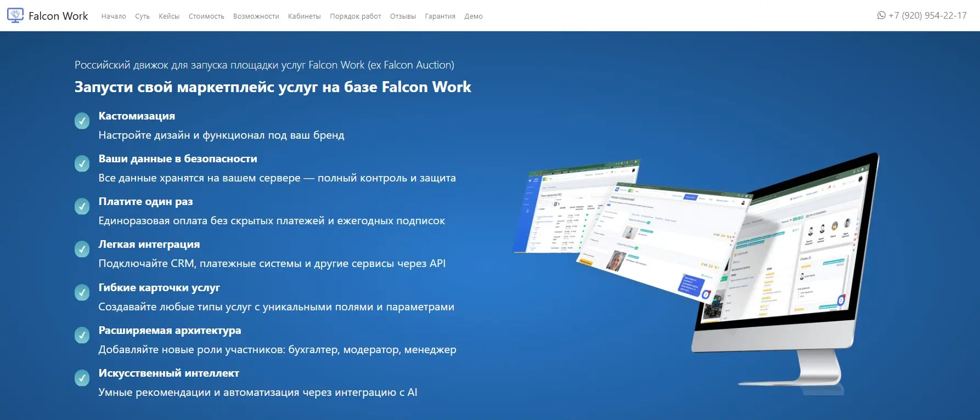Click text Умные рекомендации и автоматизация
The image size is (980, 420).
(x=258, y=392)
